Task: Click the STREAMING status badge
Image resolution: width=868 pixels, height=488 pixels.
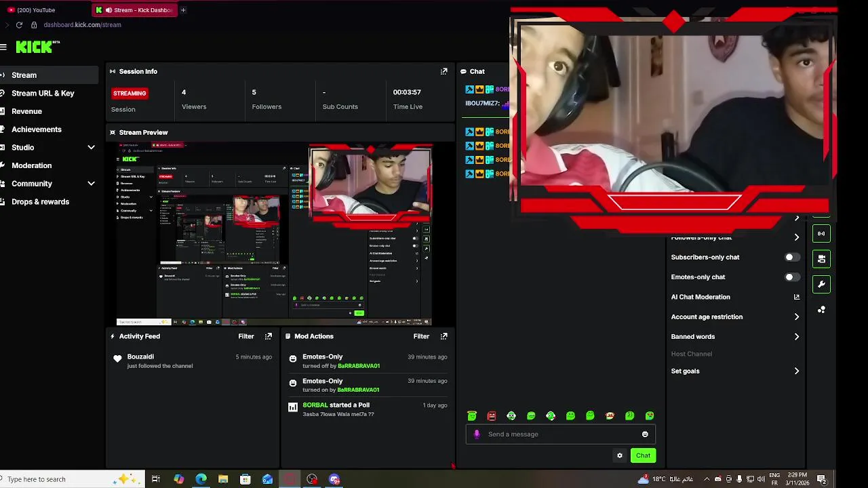Action: coord(130,94)
